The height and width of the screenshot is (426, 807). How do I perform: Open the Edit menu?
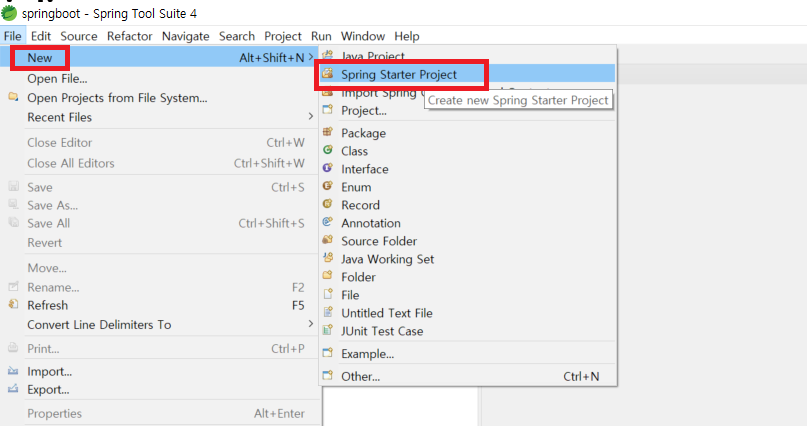pos(41,36)
